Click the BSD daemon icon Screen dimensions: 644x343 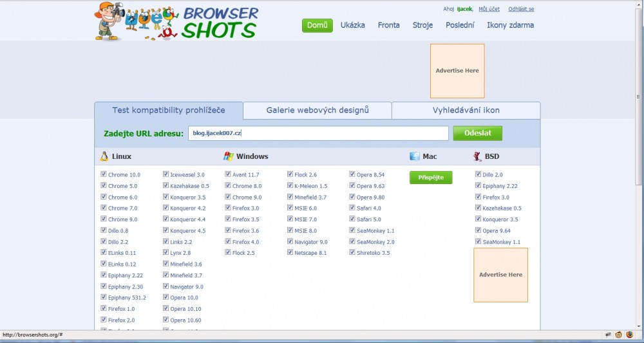tap(477, 156)
